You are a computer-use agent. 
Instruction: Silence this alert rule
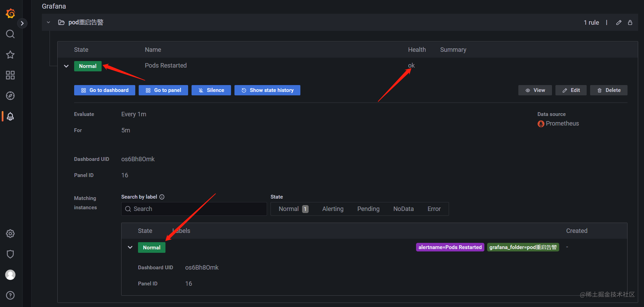[211, 90]
